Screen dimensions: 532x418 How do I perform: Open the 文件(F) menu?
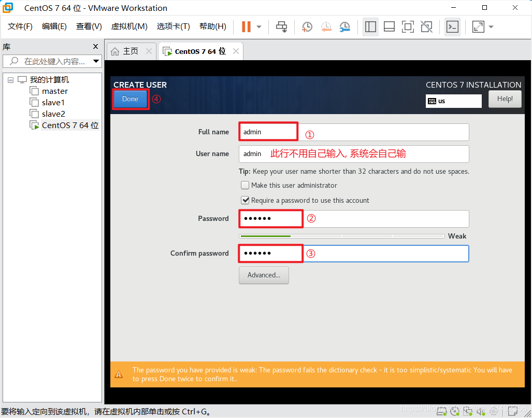click(x=20, y=26)
